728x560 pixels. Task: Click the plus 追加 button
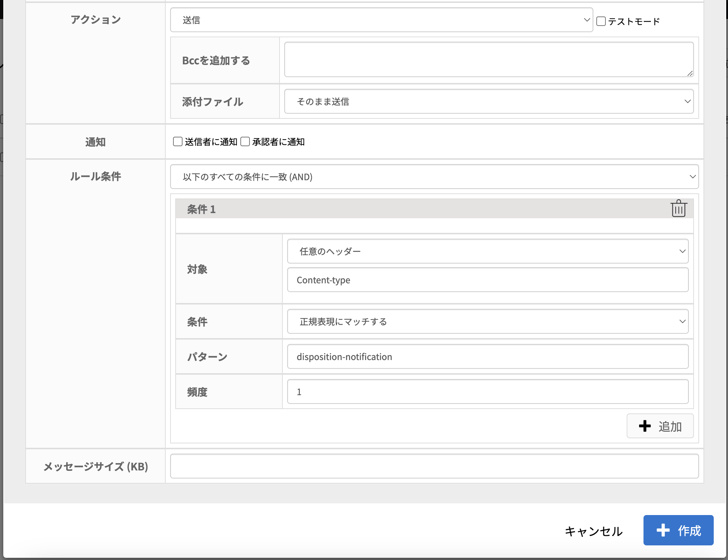[660, 426]
